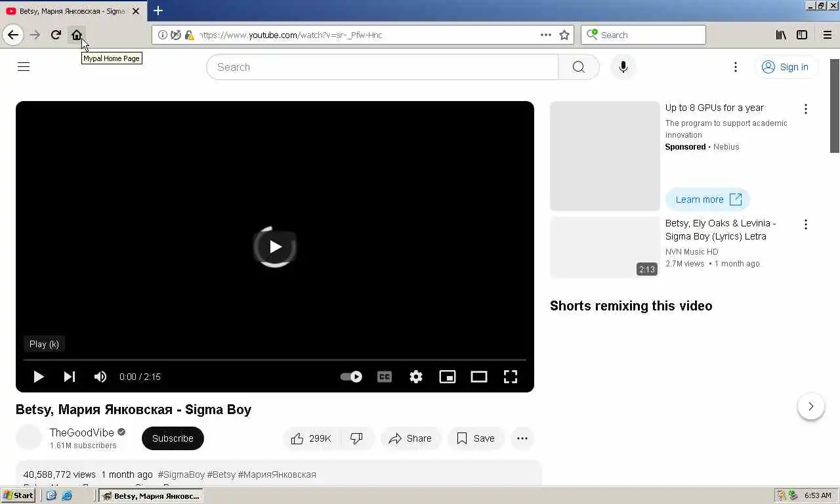The width and height of the screenshot is (840, 504).
Task: Sign in to YouTube
Action: pos(786,67)
